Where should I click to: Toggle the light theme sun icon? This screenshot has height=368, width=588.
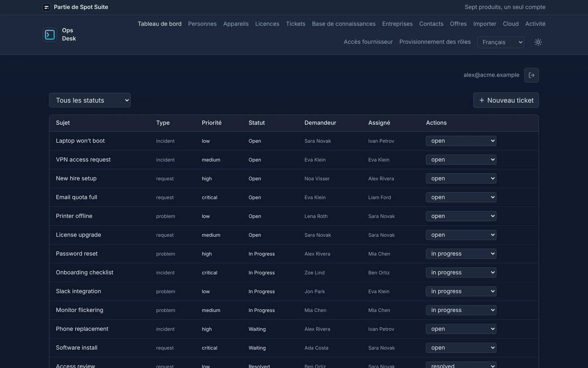point(538,42)
